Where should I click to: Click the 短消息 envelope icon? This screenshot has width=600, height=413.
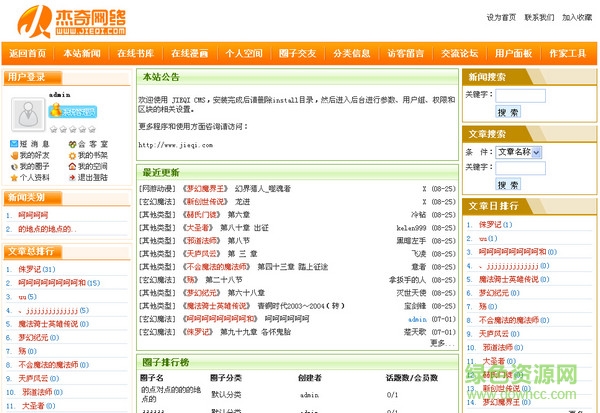12,143
